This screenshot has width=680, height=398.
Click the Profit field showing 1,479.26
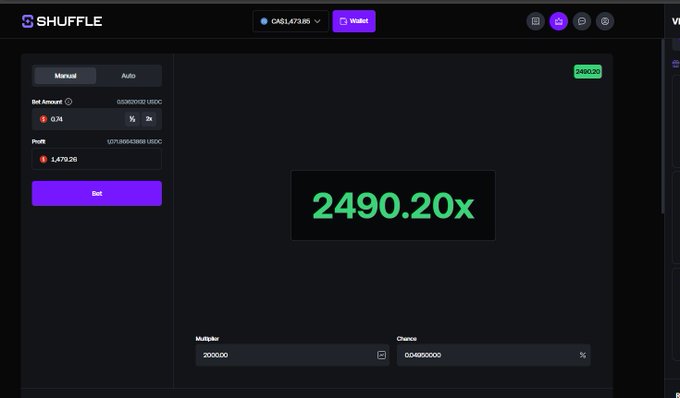pyautogui.click(x=97, y=159)
